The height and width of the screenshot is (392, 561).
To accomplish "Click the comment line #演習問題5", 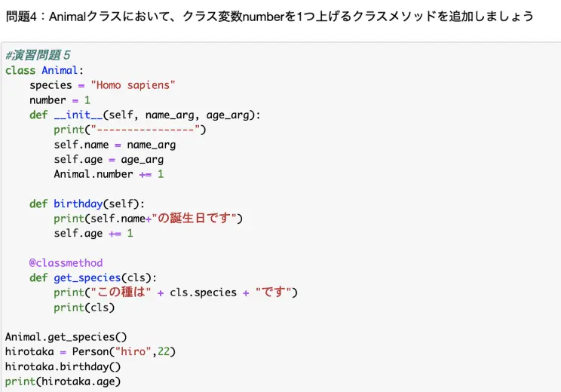I will [x=38, y=55].
